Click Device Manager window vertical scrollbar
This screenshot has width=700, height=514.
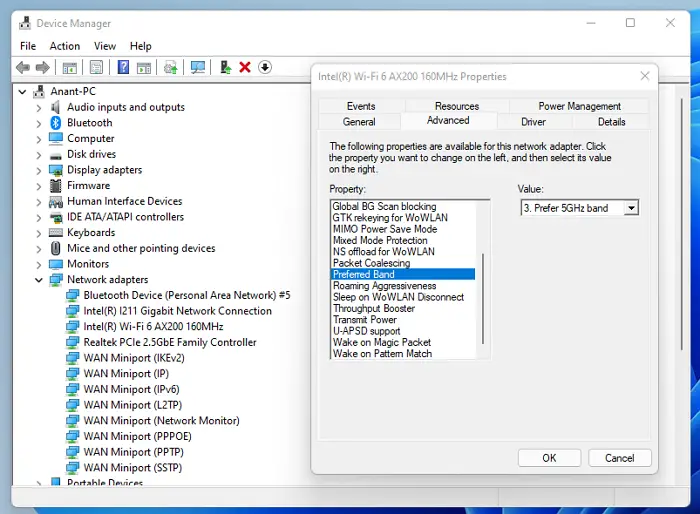pos(682,223)
